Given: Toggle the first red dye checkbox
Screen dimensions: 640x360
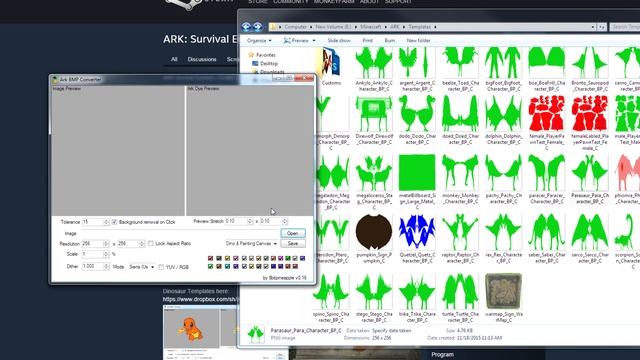Looking at the screenshot, I should [x=211, y=258].
